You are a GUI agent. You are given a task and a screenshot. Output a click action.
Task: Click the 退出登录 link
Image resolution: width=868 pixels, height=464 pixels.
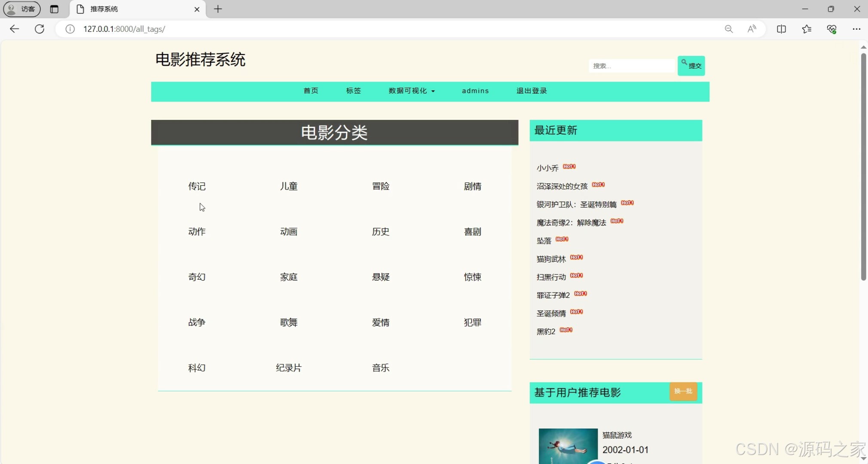point(532,91)
